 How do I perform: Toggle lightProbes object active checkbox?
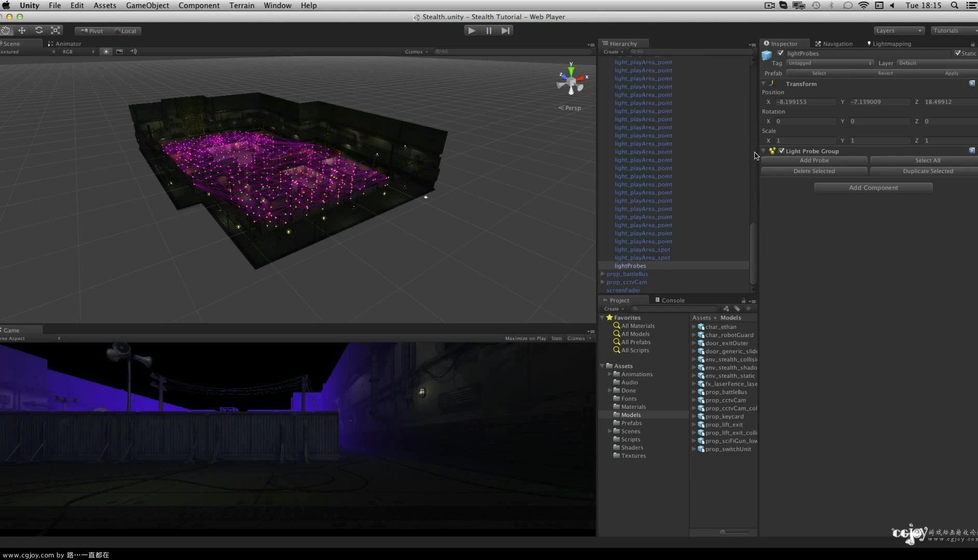tap(780, 53)
